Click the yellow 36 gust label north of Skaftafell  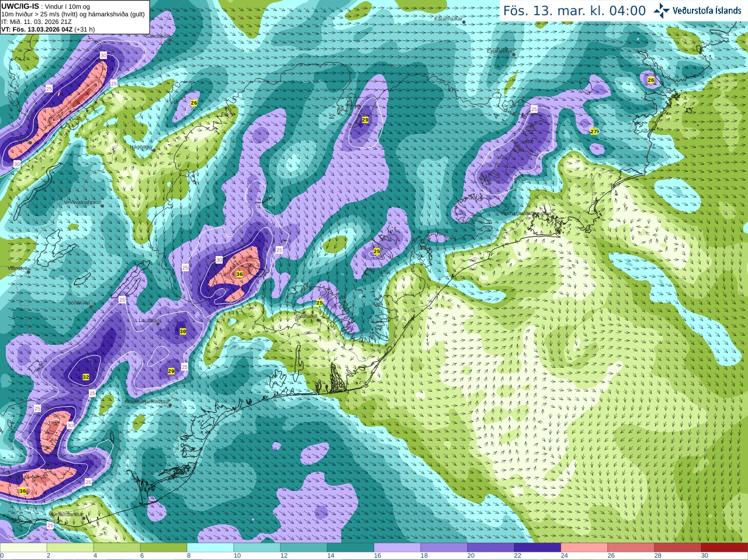(240, 274)
